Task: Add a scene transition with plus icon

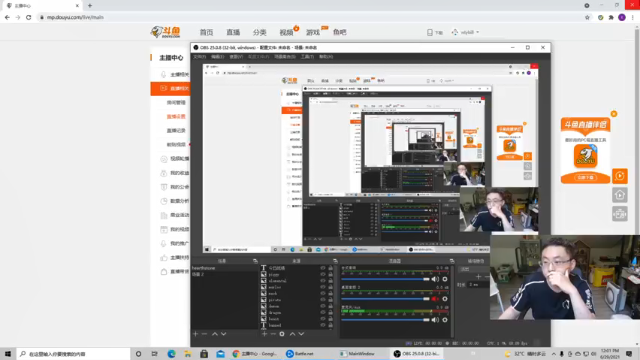Action: pyautogui.click(x=478, y=276)
